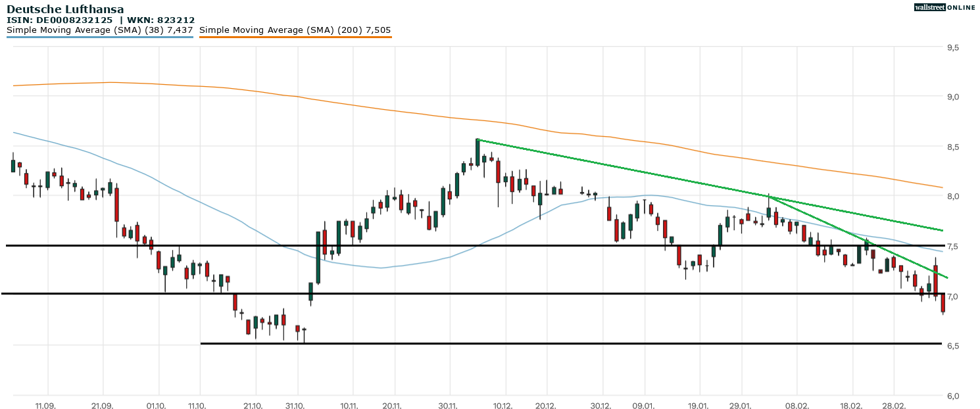This screenshot has height=409, width=980.
Task: Click the 09.01. date label
Action: (645, 406)
